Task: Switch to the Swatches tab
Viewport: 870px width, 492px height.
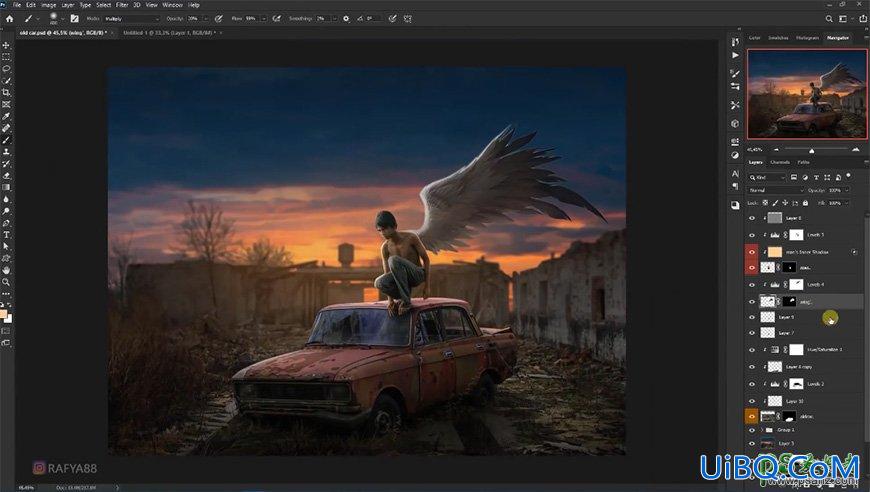Action: (x=778, y=38)
